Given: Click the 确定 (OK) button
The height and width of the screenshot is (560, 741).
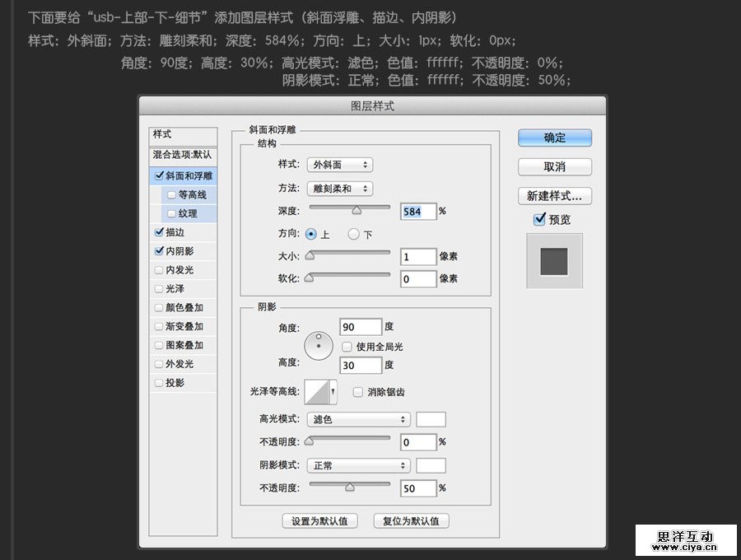Looking at the screenshot, I should click(553, 138).
